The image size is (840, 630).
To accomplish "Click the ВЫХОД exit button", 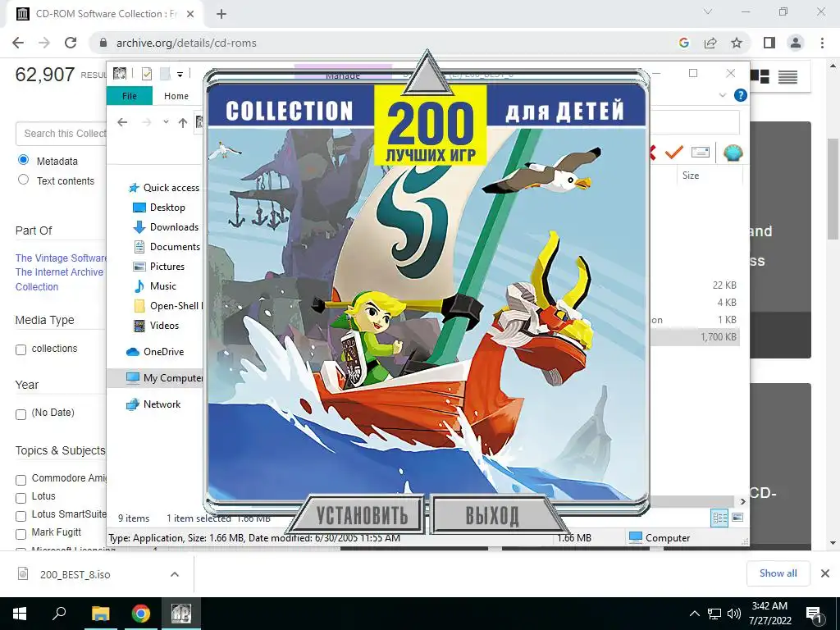I will click(492, 515).
